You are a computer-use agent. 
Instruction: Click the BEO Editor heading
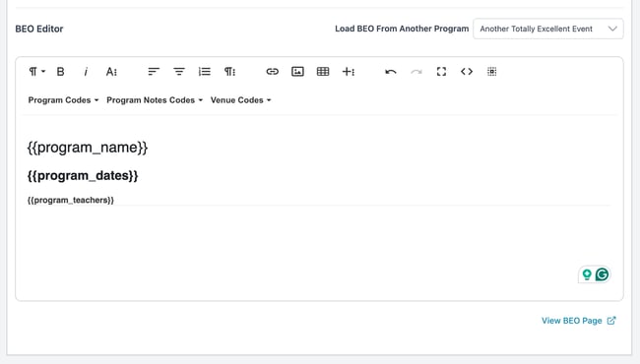coord(39,29)
